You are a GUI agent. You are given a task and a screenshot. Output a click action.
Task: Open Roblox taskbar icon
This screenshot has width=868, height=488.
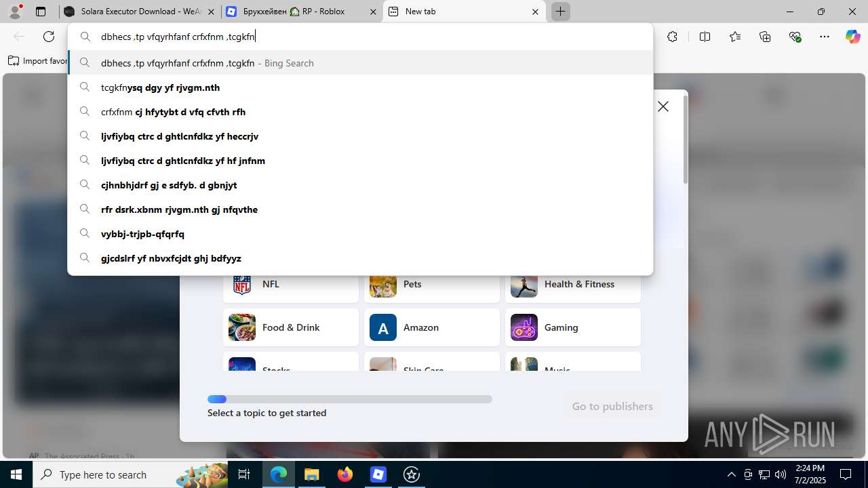[378, 474]
